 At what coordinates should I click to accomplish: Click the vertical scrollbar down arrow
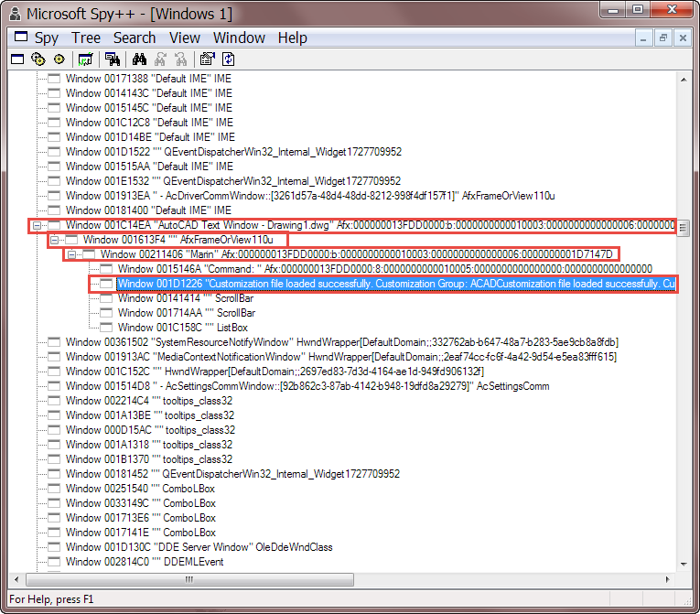[x=684, y=565]
